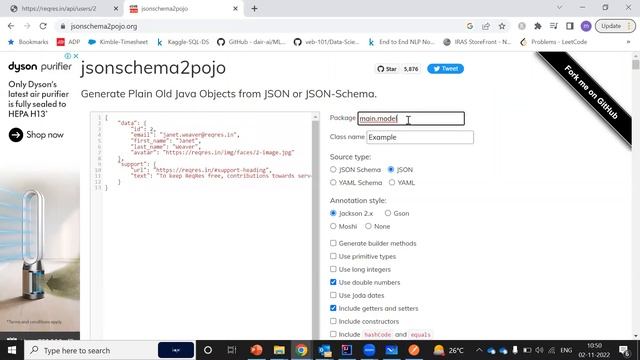The image size is (640, 360).
Task: Open the Windows Start menu
Action: 12,350
